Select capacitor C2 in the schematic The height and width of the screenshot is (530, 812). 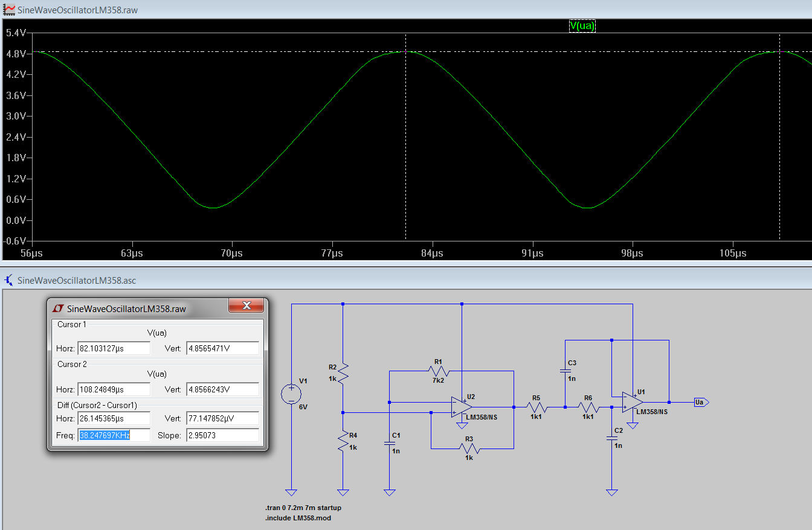612,438
